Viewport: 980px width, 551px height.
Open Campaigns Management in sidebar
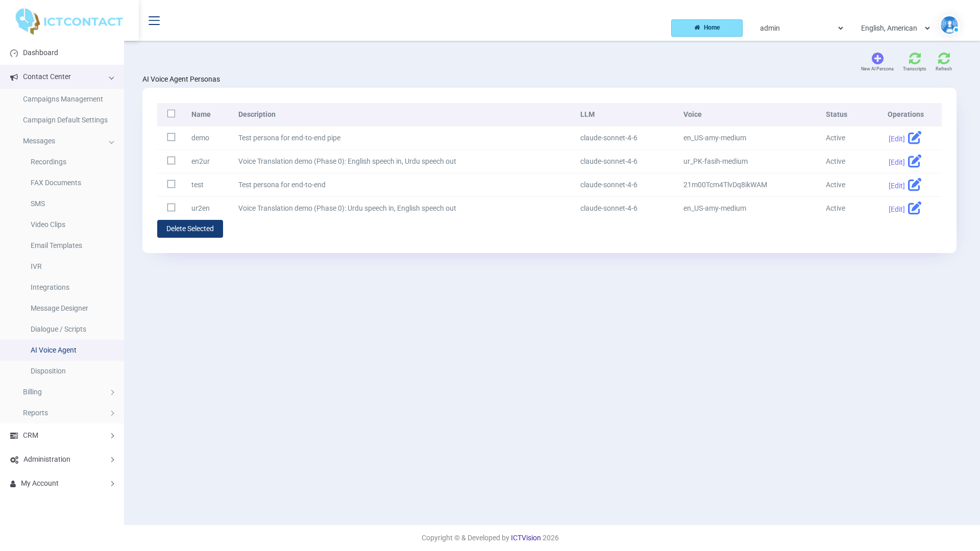(x=62, y=99)
